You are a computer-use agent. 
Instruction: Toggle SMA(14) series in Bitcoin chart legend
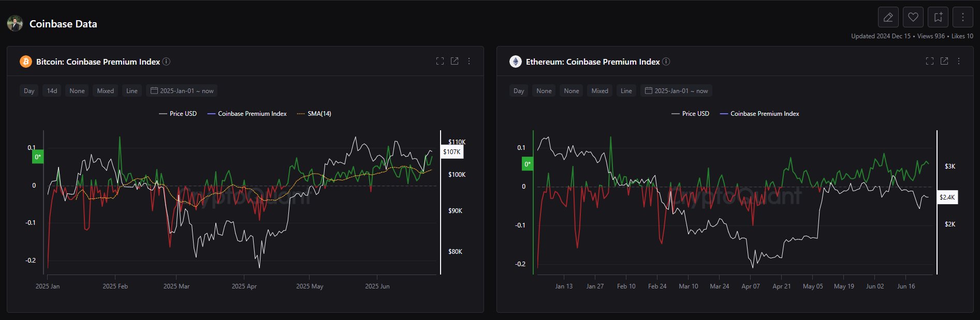tap(314, 114)
